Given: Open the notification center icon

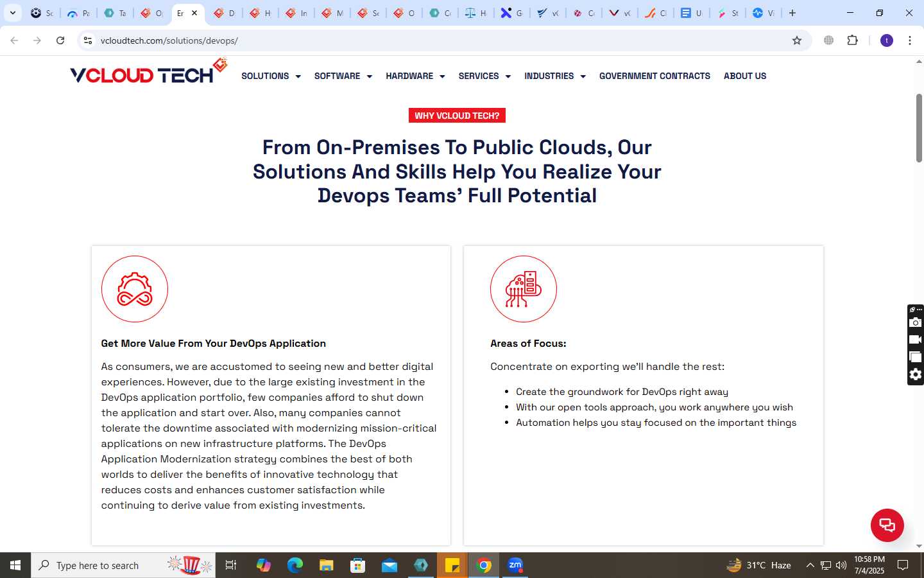Looking at the screenshot, I should point(903,565).
